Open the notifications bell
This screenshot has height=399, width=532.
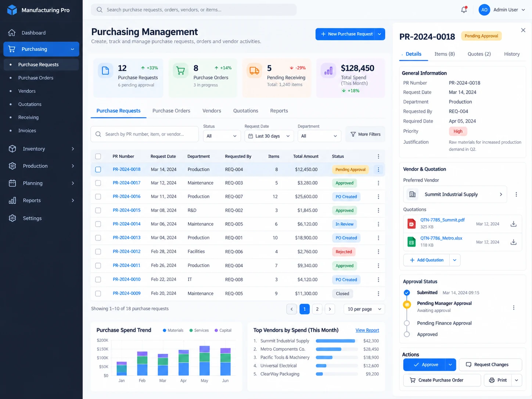[464, 10]
